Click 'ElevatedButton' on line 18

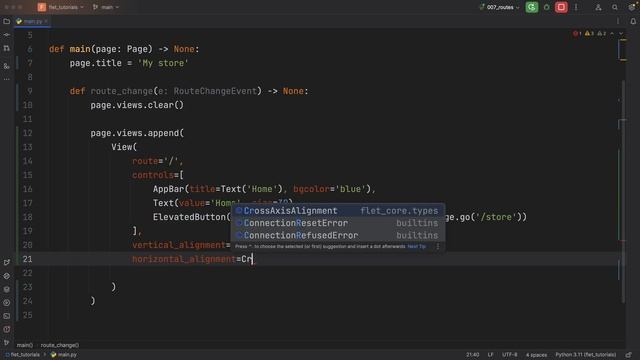189,217
